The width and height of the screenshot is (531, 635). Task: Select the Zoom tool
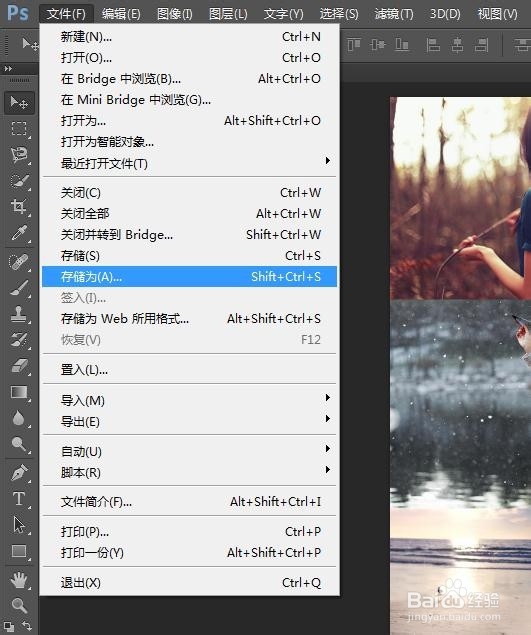click(x=19, y=606)
